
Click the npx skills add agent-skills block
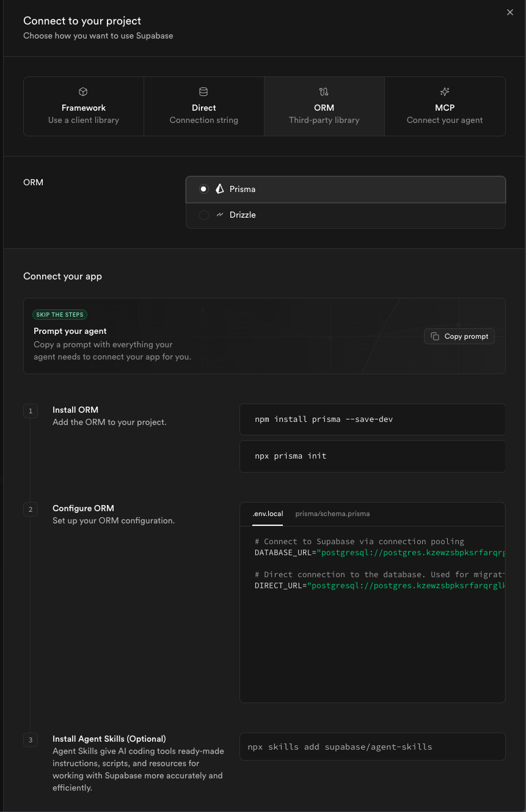click(x=372, y=747)
